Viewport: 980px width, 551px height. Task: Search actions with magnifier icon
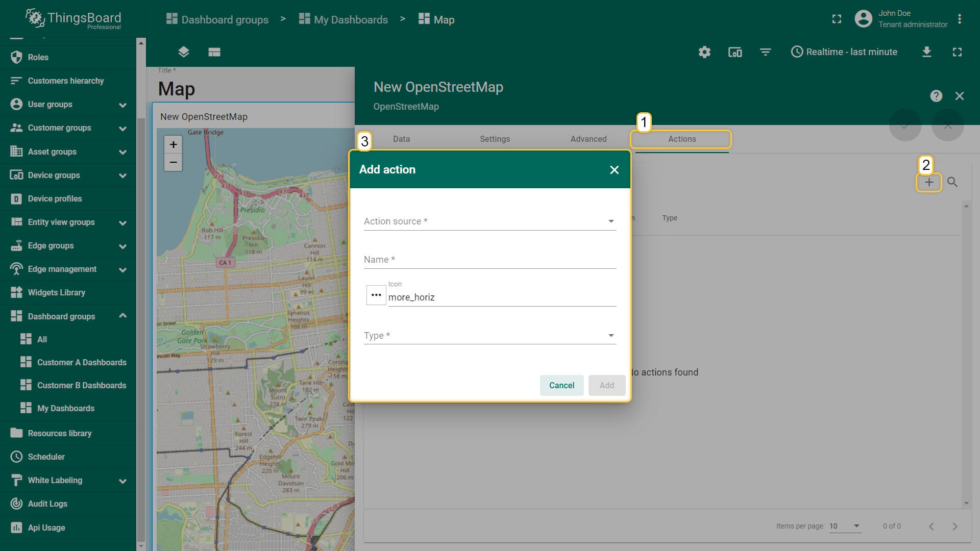[x=952, y=182]
